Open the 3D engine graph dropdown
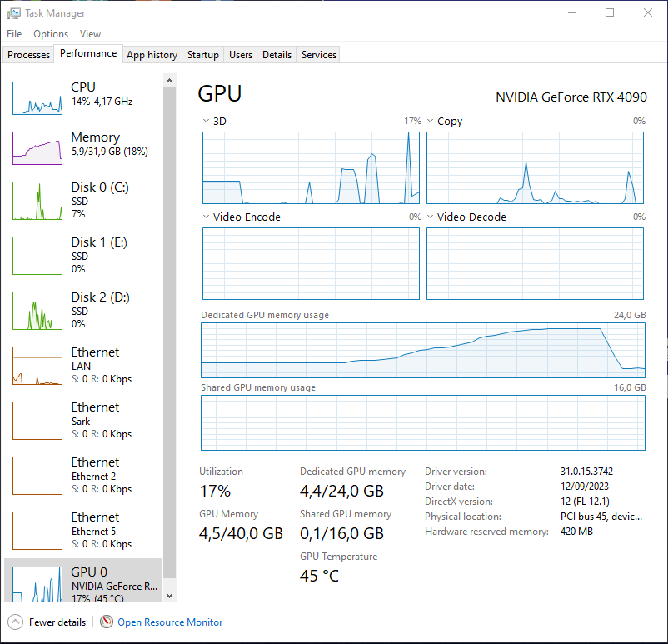 [x=207, y=121]
